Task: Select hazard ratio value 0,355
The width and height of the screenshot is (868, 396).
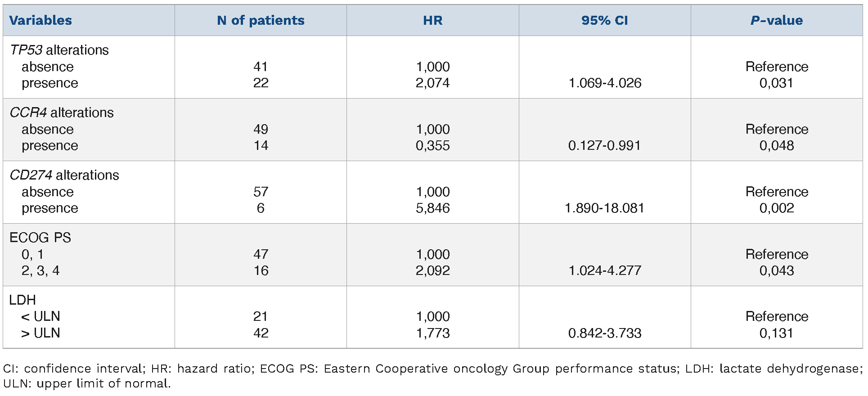Action: pos(432,145)
